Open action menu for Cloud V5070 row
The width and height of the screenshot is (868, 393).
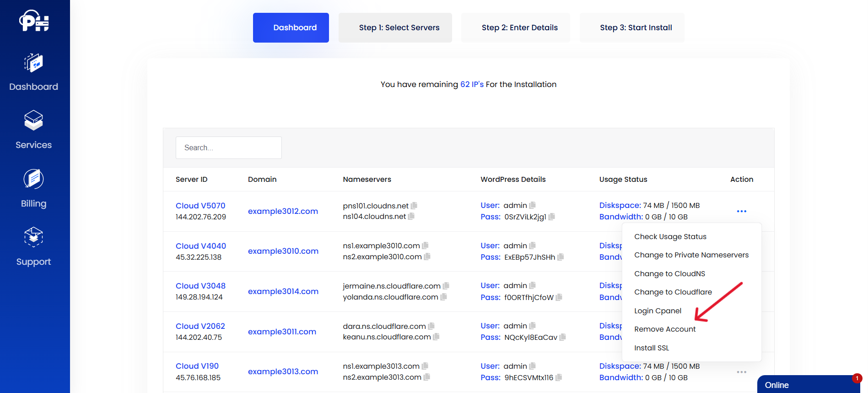pos(741,211)
